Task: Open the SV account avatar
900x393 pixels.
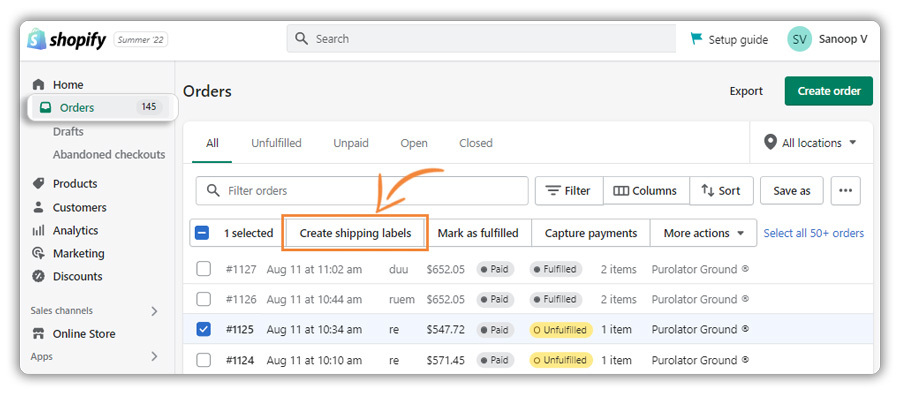Action: pos(799,39)
